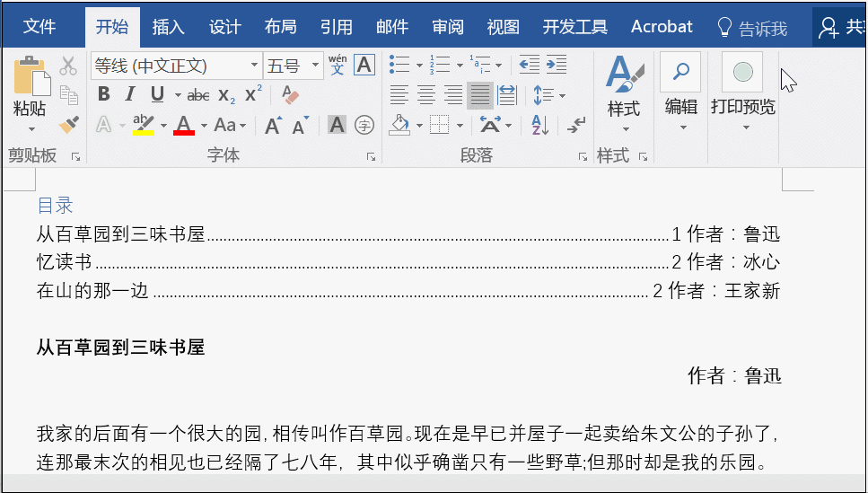This screenshot has height=493, width=868.
Task: Switch to the References (引用) tab
Action: (336, 27)
